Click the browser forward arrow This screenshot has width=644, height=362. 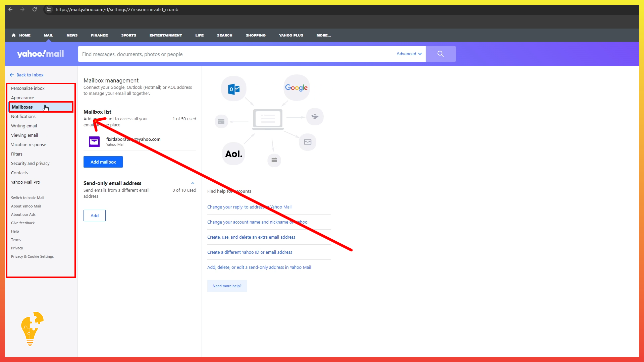click(22, 9)
